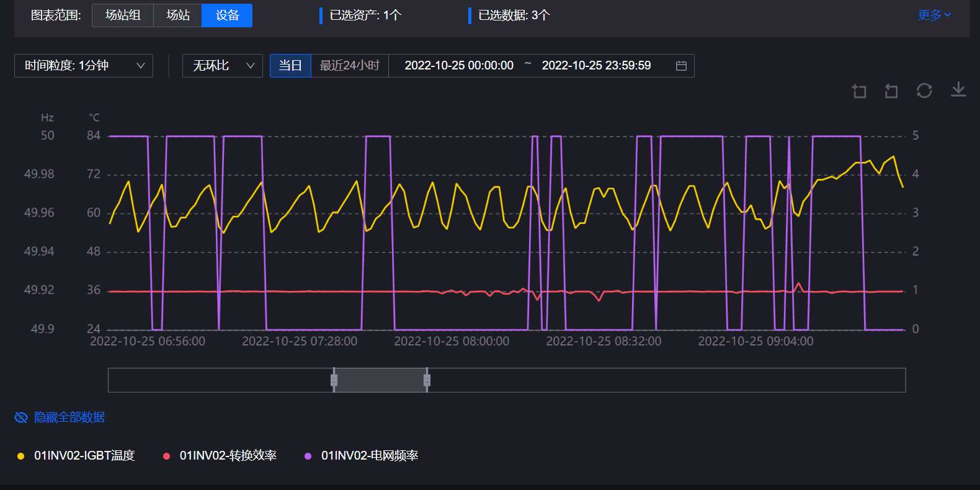Switch to the 场站组 tab
Screen dimensions: 980x490
click(x=123, y=16)
